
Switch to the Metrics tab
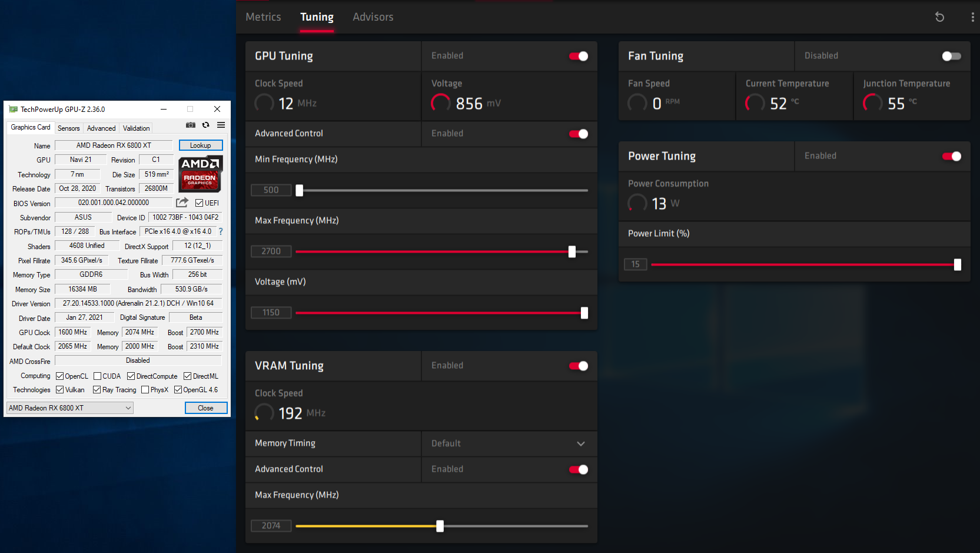(x=263, y=17)
